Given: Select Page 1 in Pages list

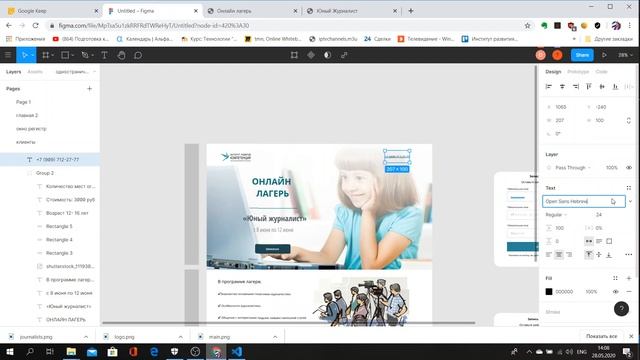Looking at the screenshot, I should [x=23, y=102].
